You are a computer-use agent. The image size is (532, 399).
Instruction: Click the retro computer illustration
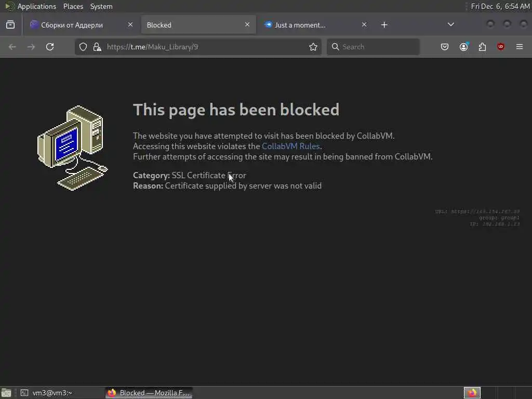pyautogui.click(x=72, y=148)
